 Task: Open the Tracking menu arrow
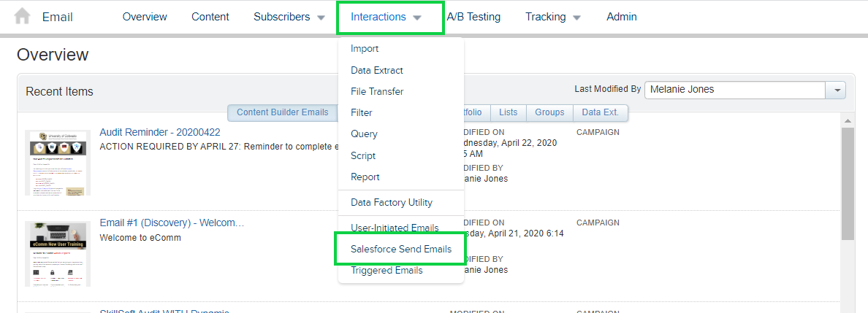tap(577, 18)
